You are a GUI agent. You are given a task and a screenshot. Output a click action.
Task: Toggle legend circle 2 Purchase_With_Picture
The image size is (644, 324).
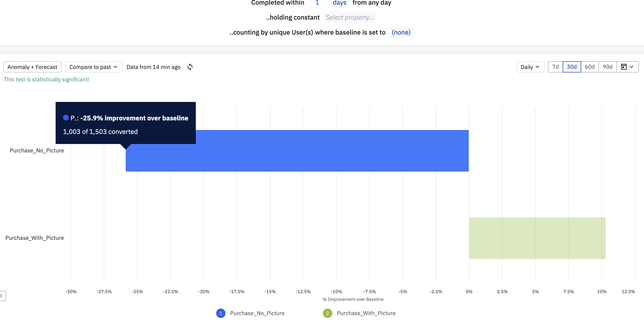pyautogui.click(x=327, y=313)
